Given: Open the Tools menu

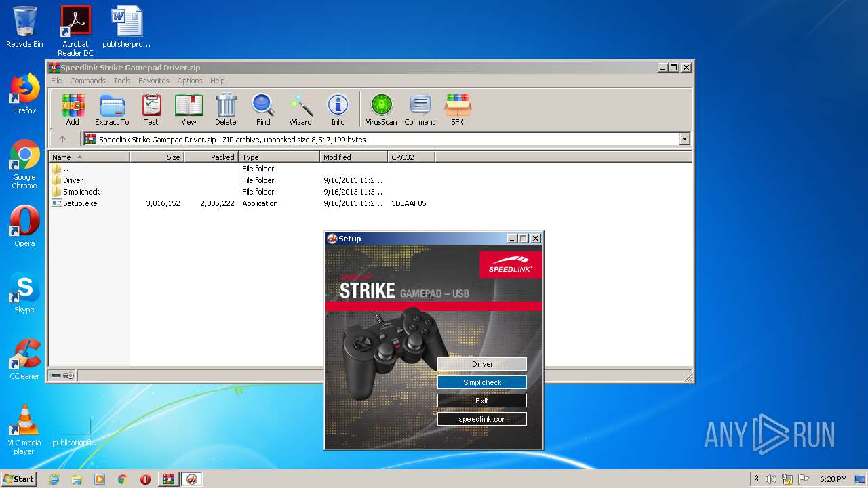Looking at the screenshot, I should pos(122,81).
